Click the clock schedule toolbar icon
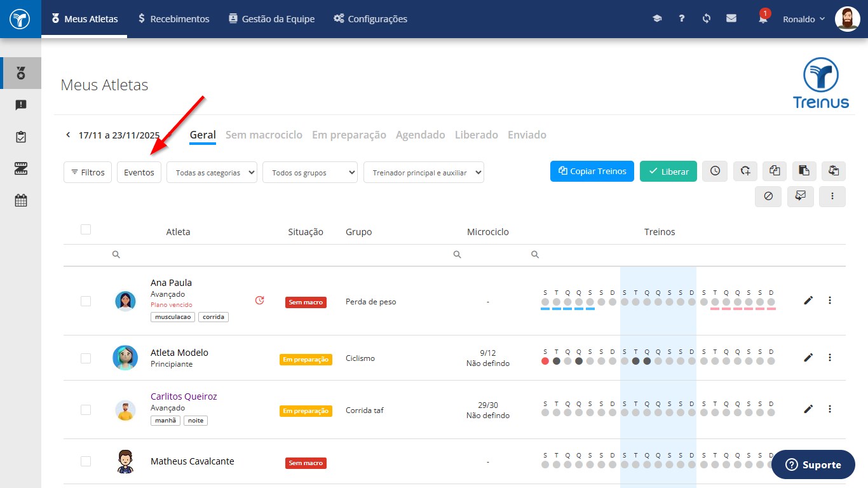 (x=715, y=171)
